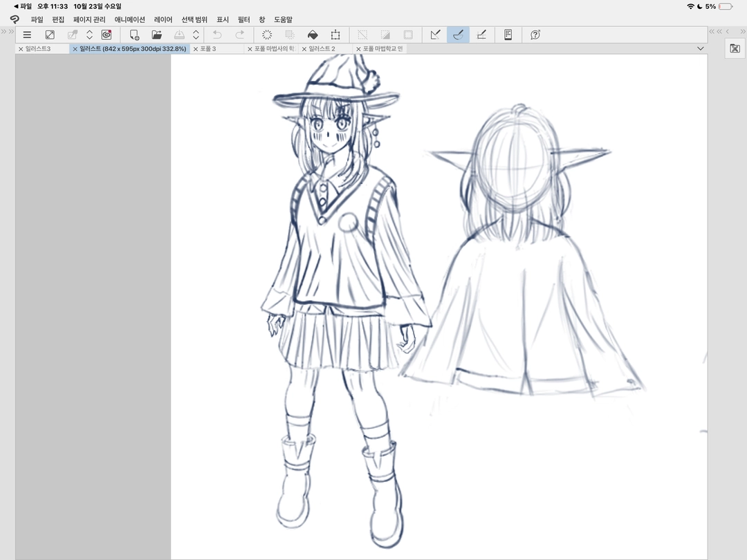This screenshot has height=560, width=747.
Task: Click the Invert selected area icon
Action: (385, 35)
